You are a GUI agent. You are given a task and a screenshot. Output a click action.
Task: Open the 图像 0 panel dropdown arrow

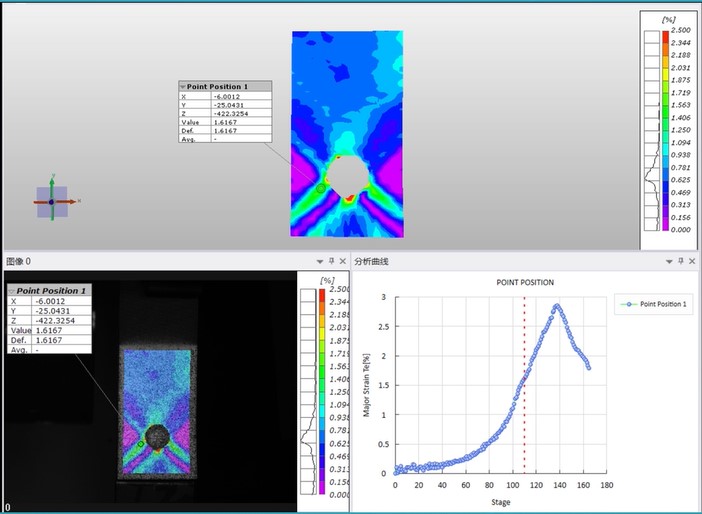(319, 261)
